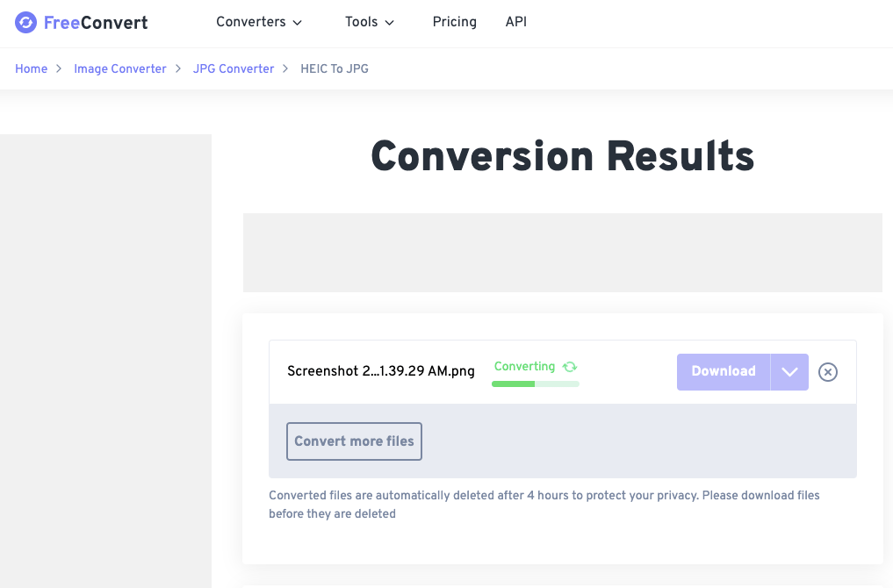Click the spinning converting refresh icon

point(570,367)
